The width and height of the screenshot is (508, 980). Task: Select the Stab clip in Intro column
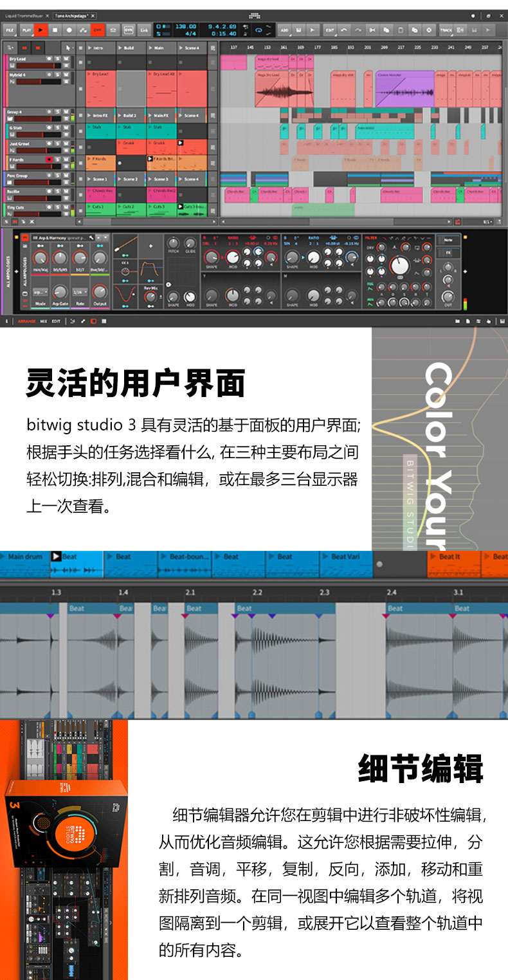tap(100, 131)
